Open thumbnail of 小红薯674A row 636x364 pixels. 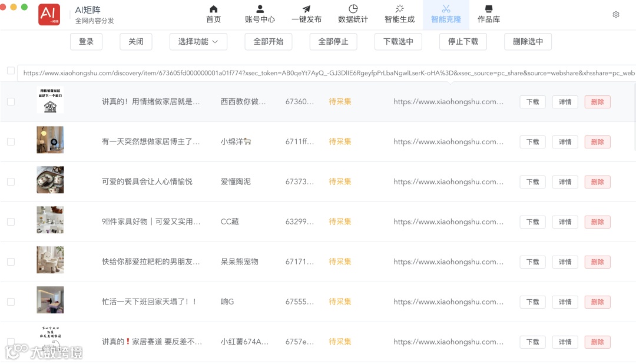50,340
